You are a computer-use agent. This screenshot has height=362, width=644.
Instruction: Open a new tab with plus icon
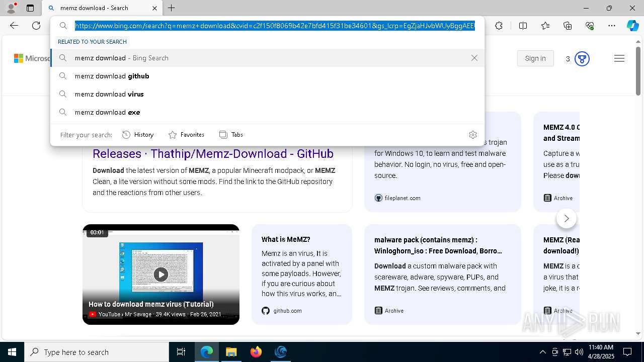[172, 8]
